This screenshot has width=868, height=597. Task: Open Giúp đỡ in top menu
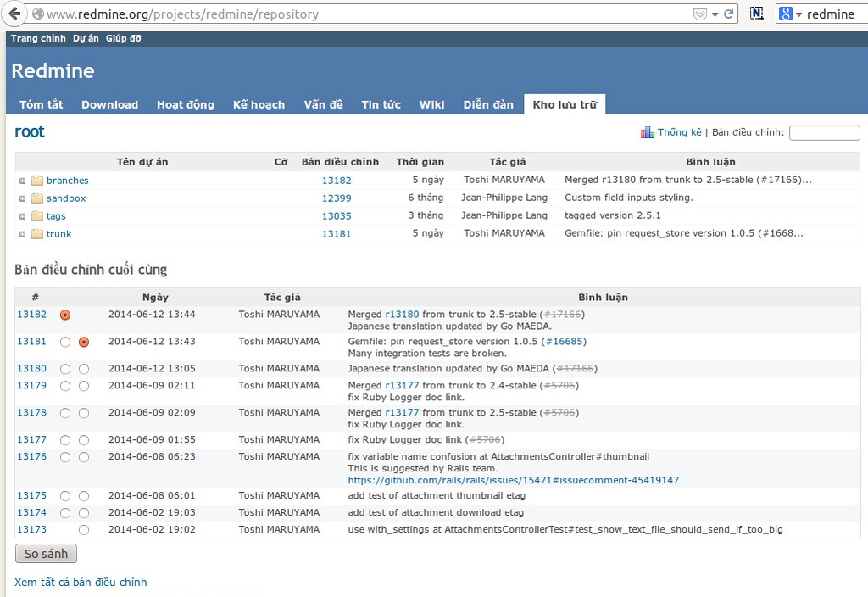tap(124, 38)
